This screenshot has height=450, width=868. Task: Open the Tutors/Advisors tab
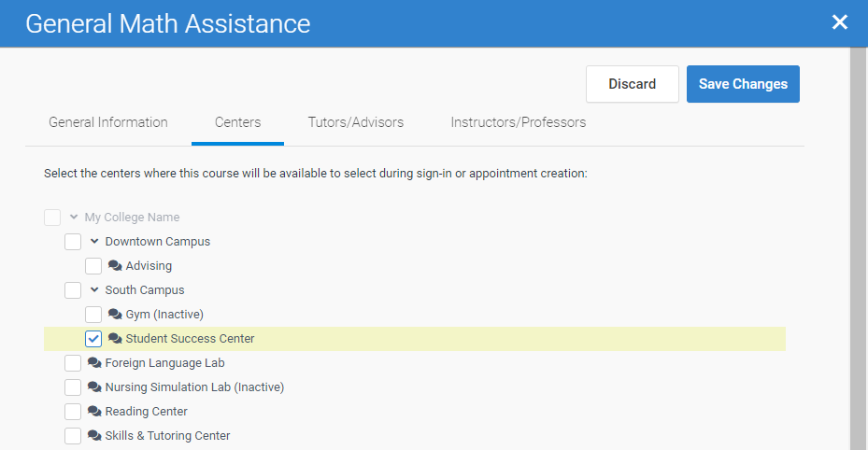click(x=356, y=122)
